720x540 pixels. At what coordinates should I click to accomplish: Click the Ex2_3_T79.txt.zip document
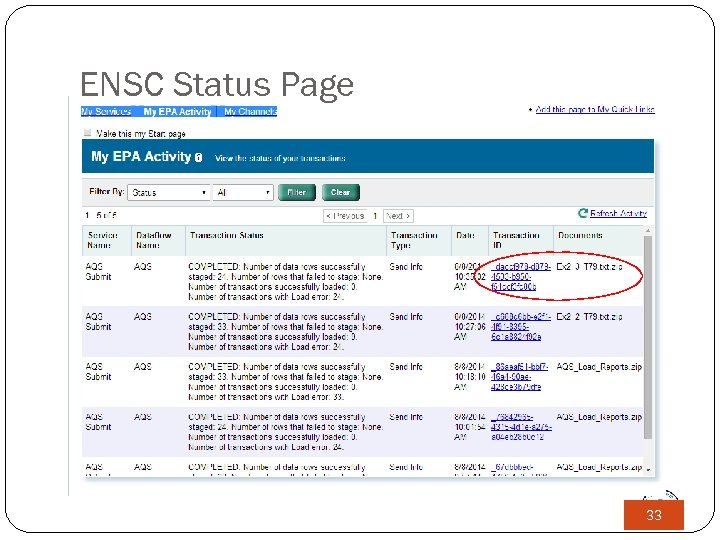(590, 267)
